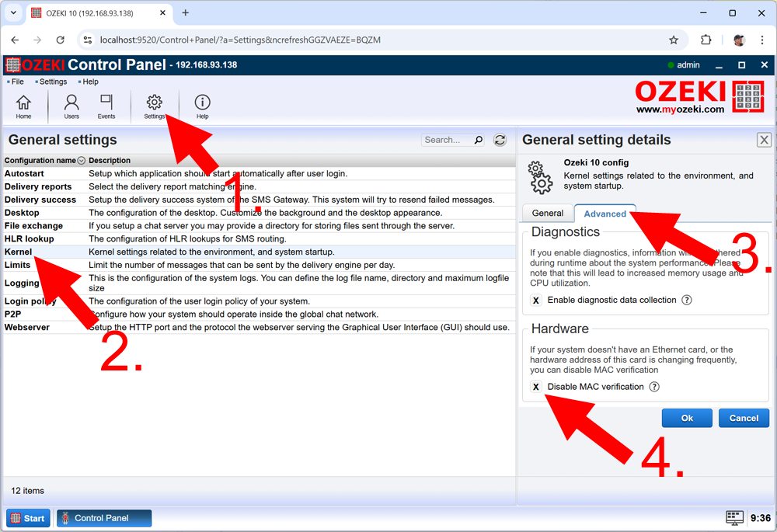This screenshot has height=532, width=777.
Task: Select the Limits configuration row
Action: pos(260,265)
